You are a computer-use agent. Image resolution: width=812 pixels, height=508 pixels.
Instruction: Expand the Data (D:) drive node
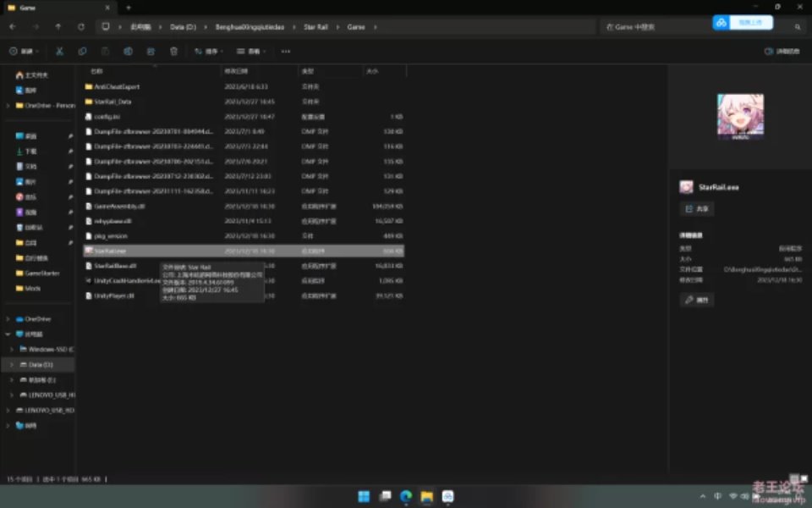click(12, 365)
